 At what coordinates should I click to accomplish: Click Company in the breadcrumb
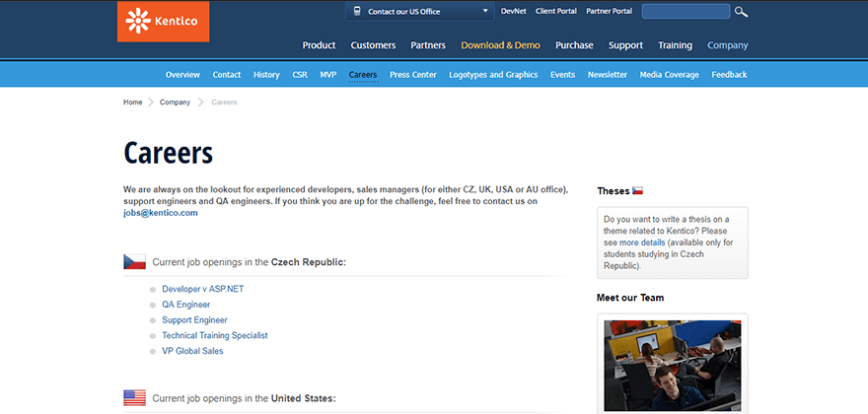pos(175,103)
